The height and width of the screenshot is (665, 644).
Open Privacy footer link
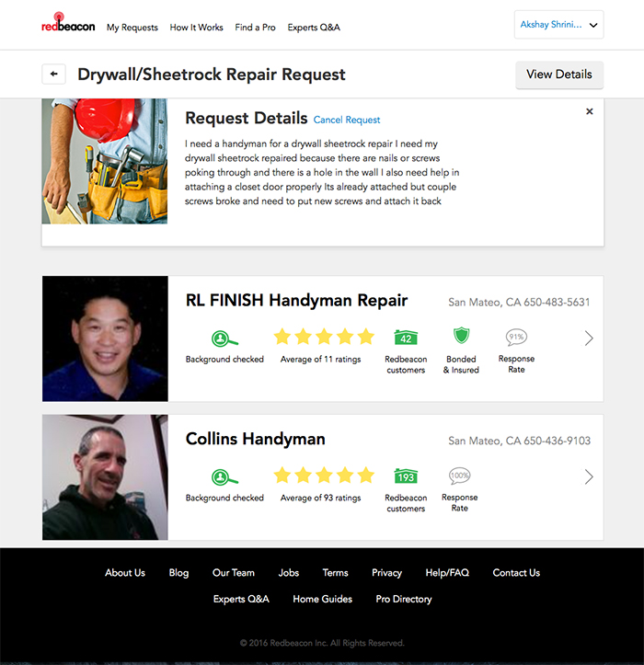(386, 573)
